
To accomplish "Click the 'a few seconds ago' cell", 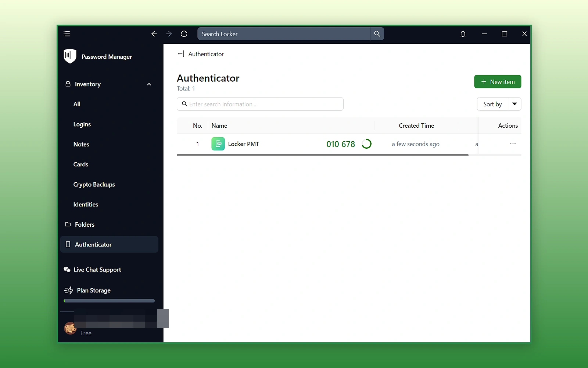I will tap(416, 144).
